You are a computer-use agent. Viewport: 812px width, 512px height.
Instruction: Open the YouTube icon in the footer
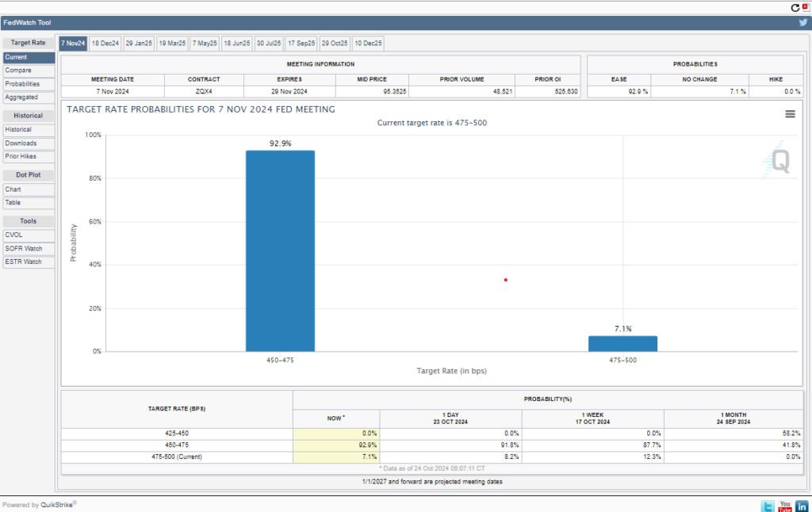(785, 506)
